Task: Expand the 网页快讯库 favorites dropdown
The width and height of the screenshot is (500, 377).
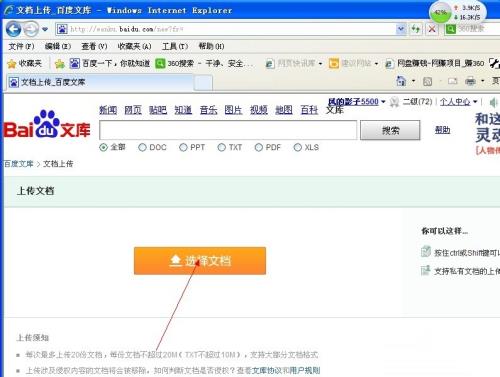Action: pyautogui.click(x=320, y=63)
